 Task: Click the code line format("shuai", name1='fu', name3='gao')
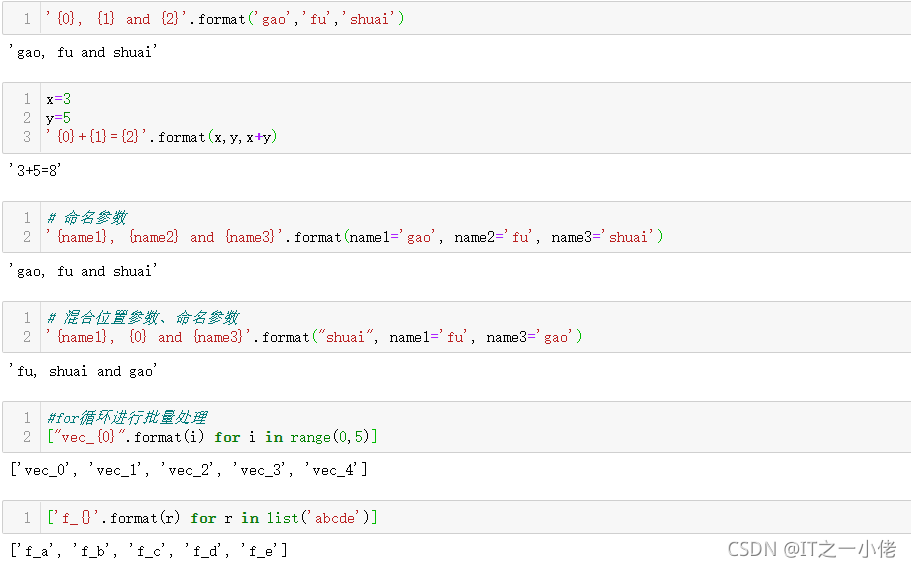coord(314,337)
